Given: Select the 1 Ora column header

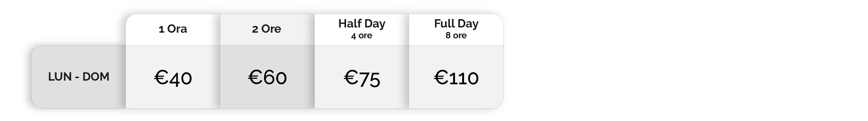Looking at the screenshot, I should pos(173,29).
